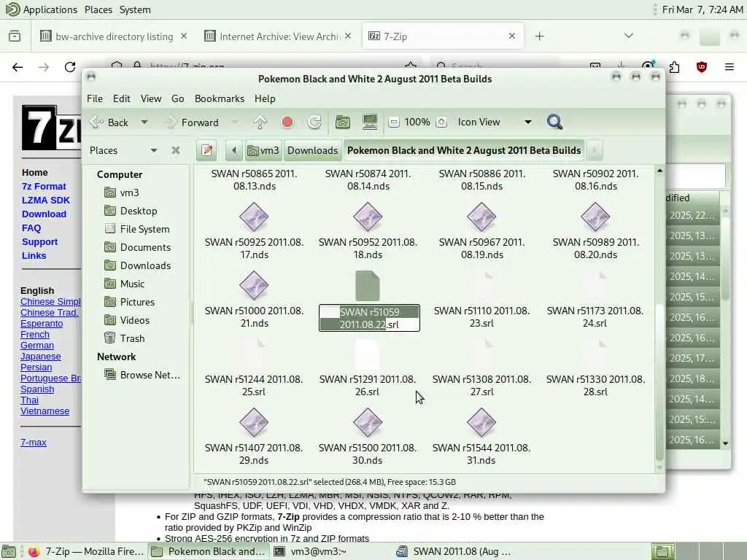Reset zoom via the 100% label
Image resolution: width=747 pixels, height=560 pixels.
417,122
